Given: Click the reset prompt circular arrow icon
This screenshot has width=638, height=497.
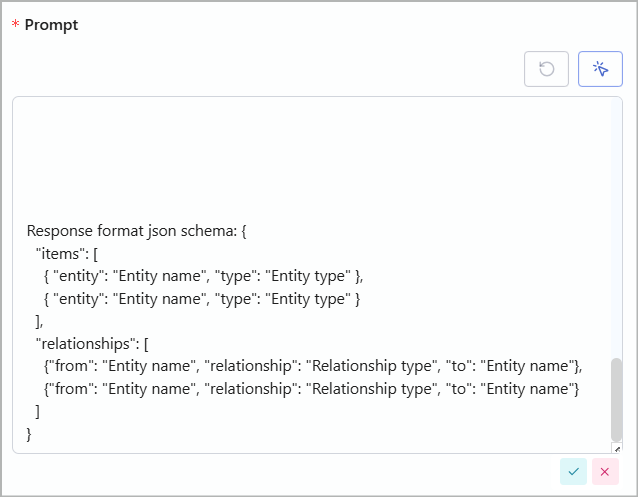Looking at the screenshot, I should click(546, 69).
